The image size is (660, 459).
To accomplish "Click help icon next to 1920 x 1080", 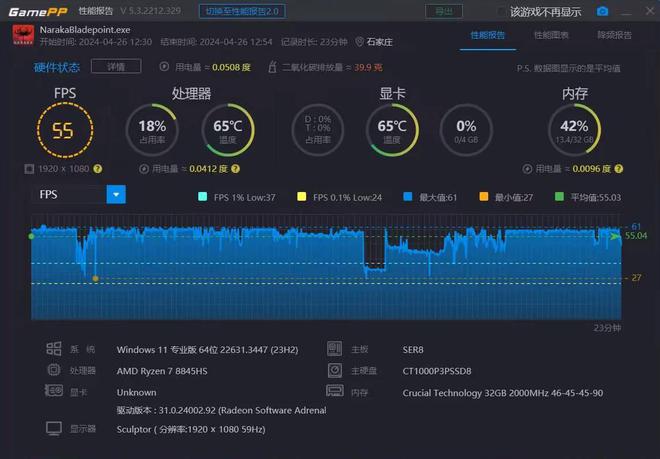I will 98,169.
